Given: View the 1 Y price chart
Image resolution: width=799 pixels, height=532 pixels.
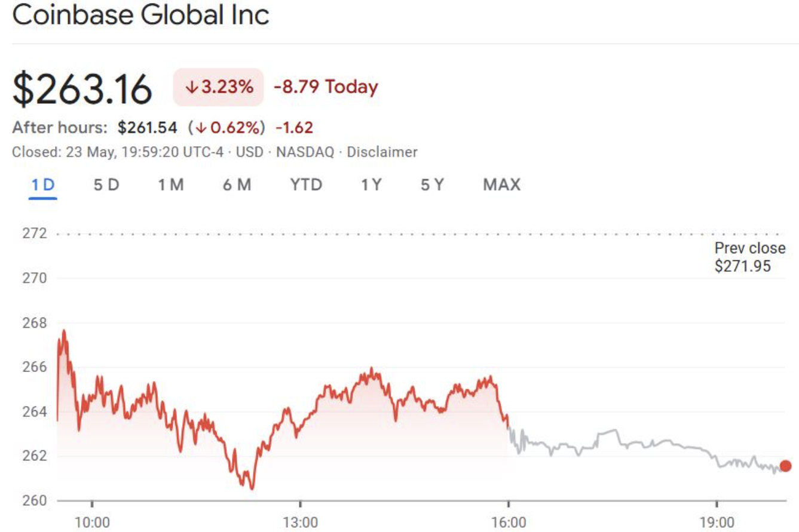Looking at the screenshot, I should tap(371, 185).
